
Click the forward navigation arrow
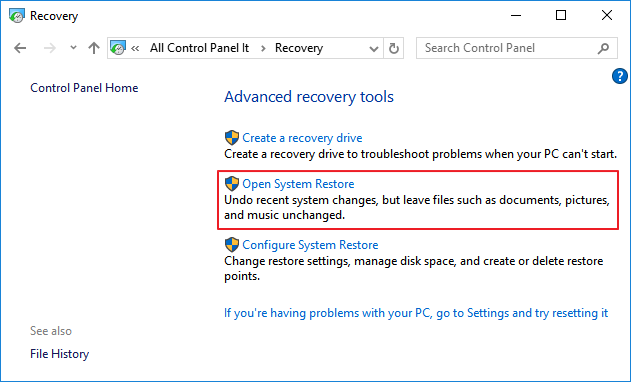tap(49, 48)
